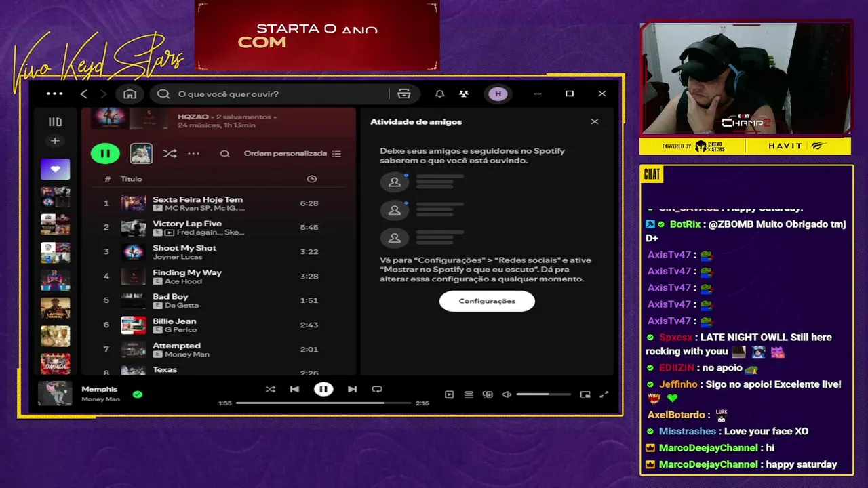This screenshot has width=868, height=488.
Task: Open the playback queue icon
Action: click(469, 394)
